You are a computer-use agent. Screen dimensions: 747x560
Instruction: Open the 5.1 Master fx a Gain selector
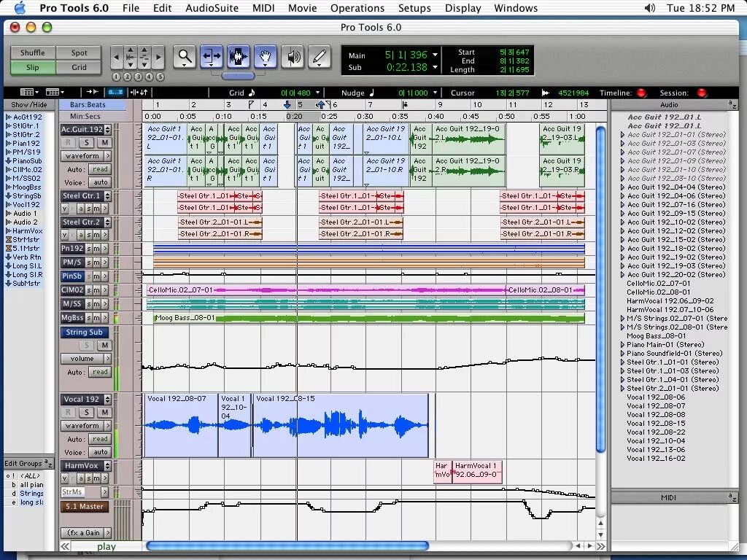(x=86, y=533)
